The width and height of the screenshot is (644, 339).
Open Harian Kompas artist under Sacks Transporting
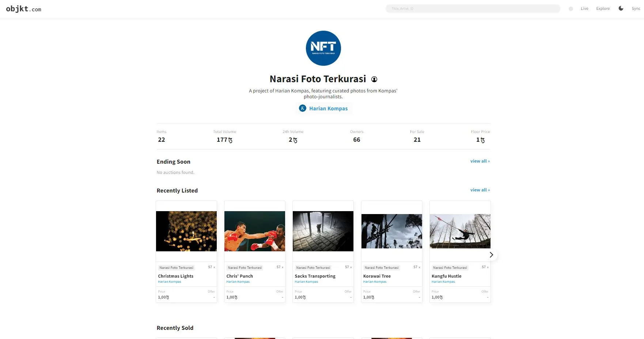pos(306,282)
